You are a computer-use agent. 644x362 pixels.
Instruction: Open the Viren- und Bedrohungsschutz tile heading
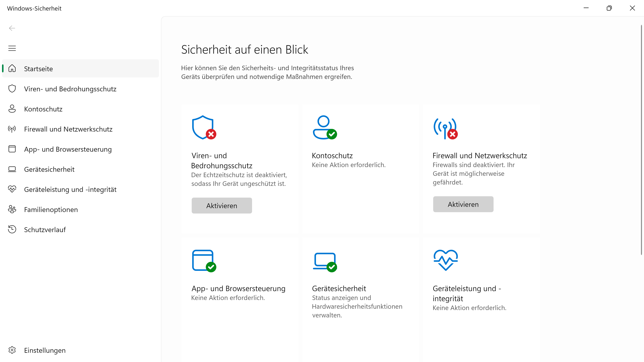pos(222,160)
